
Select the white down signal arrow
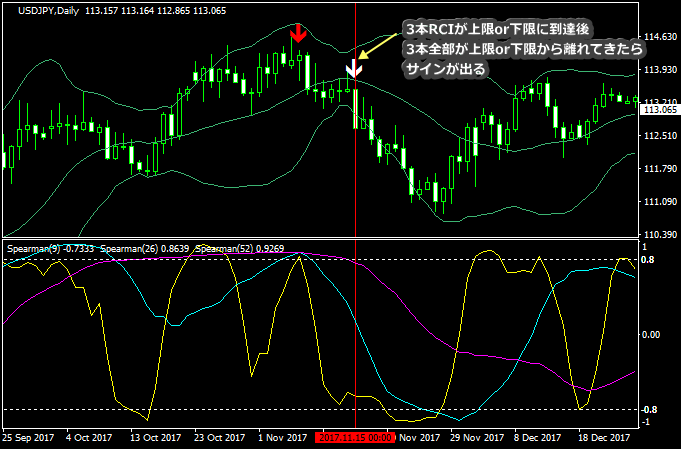(x=354, y=69)
